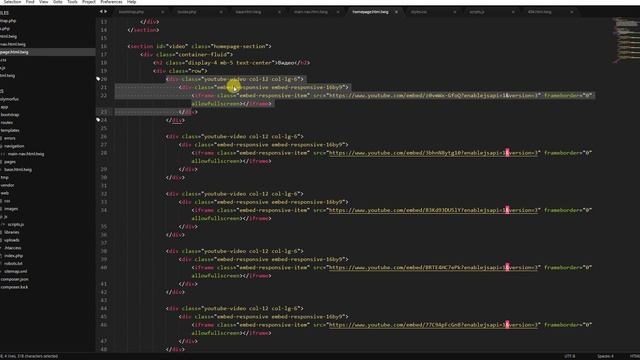Expand the libraries folder in sidebar
The height and width of the screenshot is (360, 640).
click(x=11, y=232)
